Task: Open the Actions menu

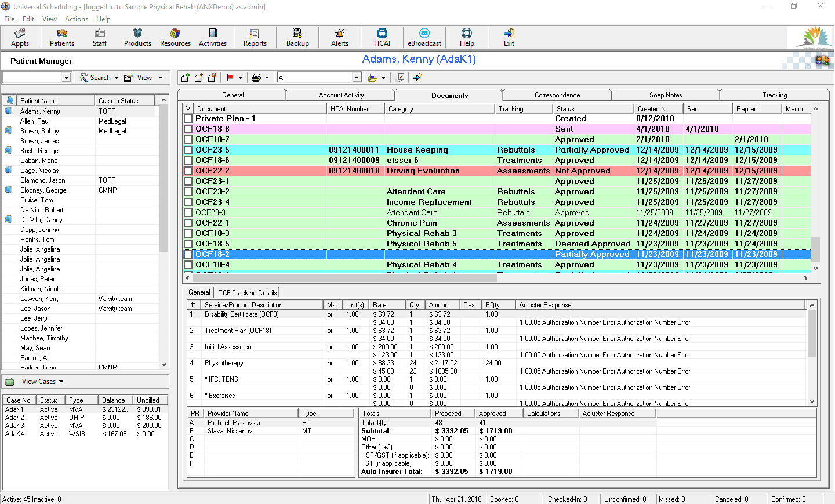Action: (x=76, y=19)
